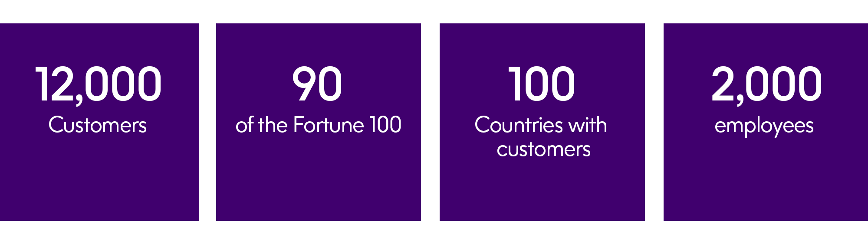Click the large 100 figure
868x243 pixels.
click(542, 84)
